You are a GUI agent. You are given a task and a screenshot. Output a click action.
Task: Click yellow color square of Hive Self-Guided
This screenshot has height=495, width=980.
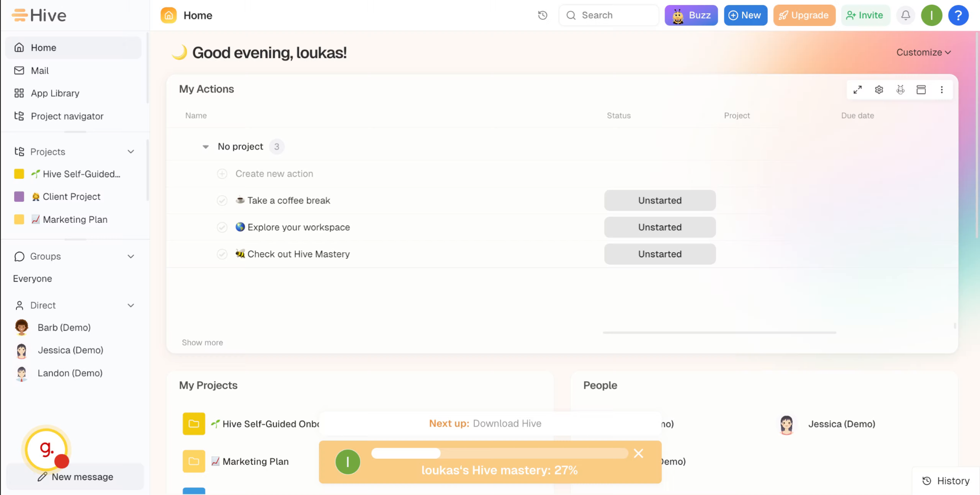(x=19, y=174)
